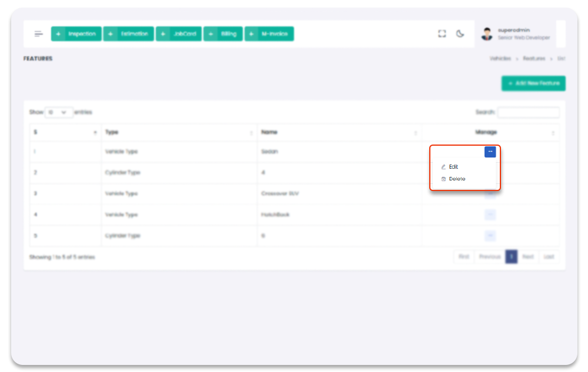Toggle fullscreen mode icon
The width and height of the screenshot is (588, 372).
442,34
